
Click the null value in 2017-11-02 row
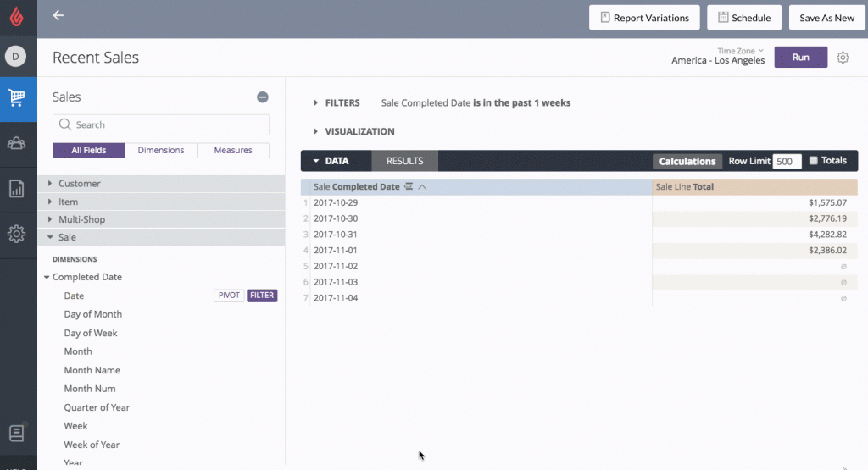pyautogui.click(x=843, y=267)
